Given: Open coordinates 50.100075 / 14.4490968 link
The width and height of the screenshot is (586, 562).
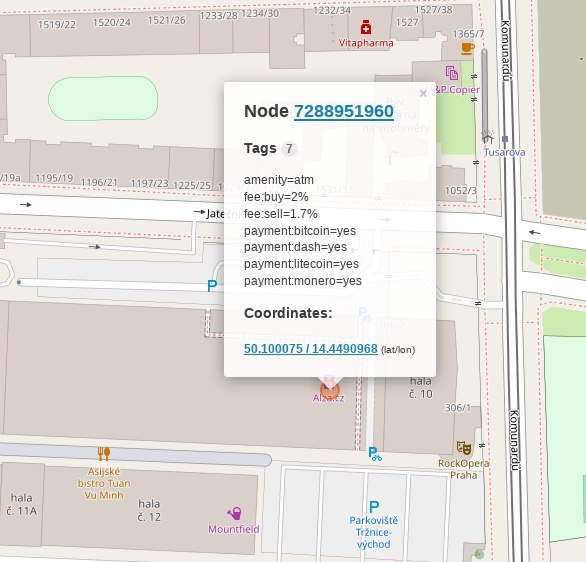Looking at the screenshot, I should 311,349.
